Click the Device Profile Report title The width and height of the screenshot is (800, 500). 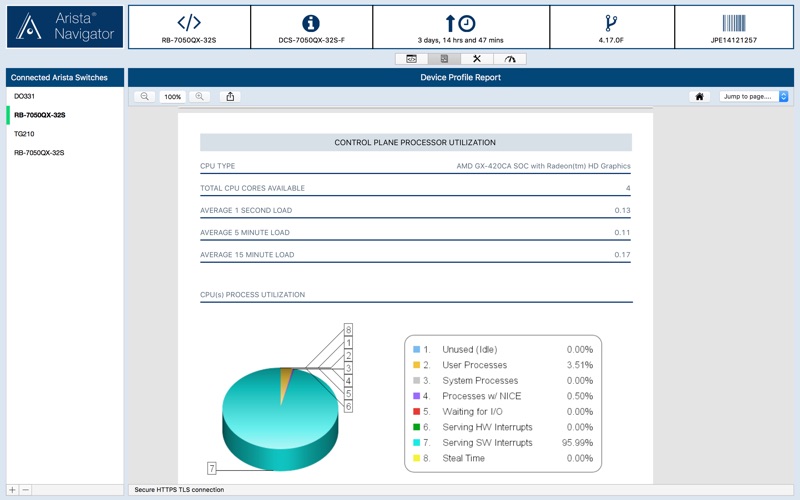pos(460,78)
